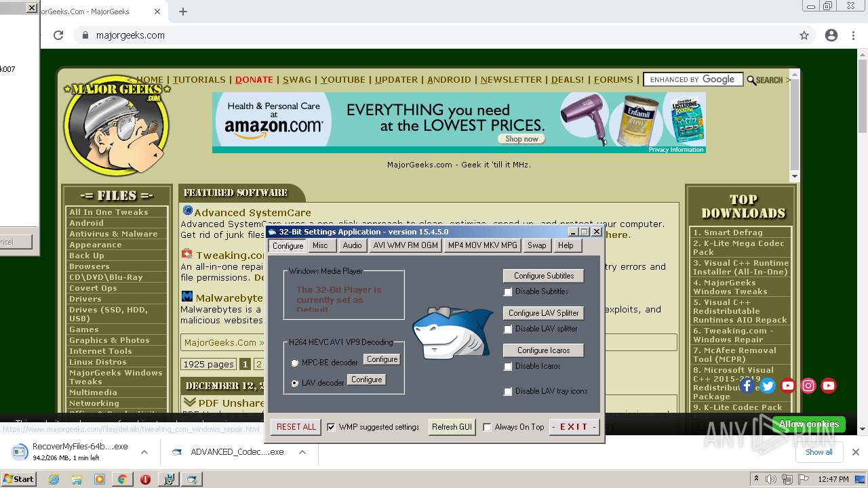
Task: Toggle Disable Subtitles checkbox
Action: point(508,292)
